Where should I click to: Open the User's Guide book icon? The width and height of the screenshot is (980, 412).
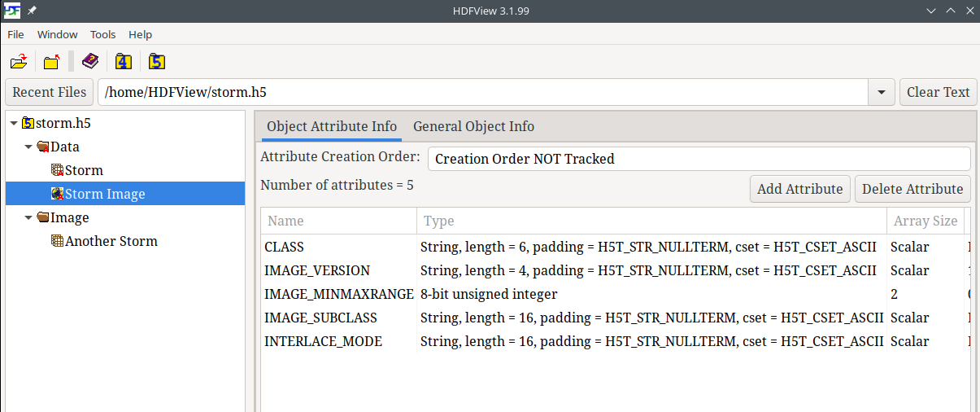click(x=89, y=62)
